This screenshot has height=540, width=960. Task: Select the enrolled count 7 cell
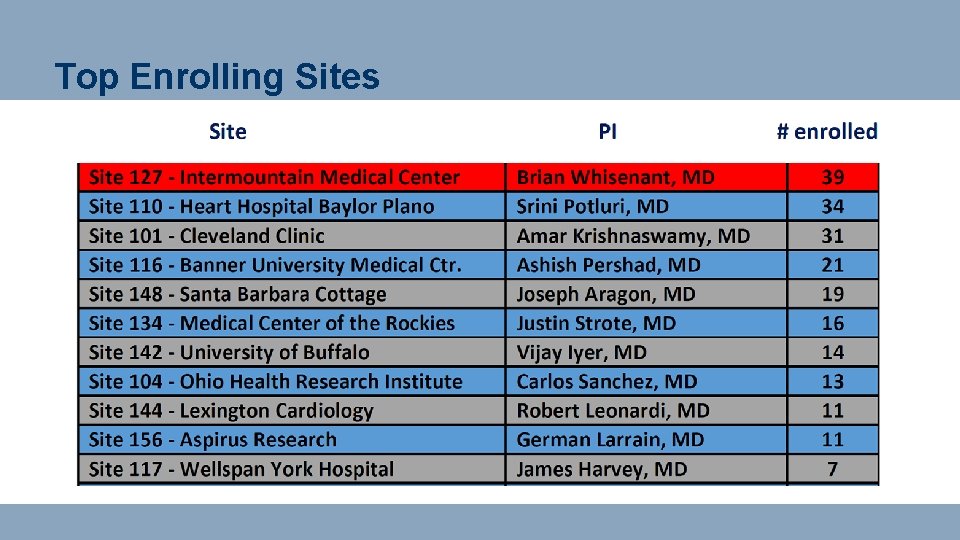833,469
